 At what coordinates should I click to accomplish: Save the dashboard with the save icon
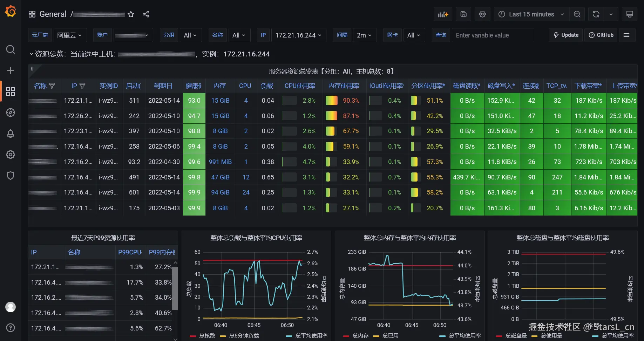pyautogui.click(x=463, y=14)
